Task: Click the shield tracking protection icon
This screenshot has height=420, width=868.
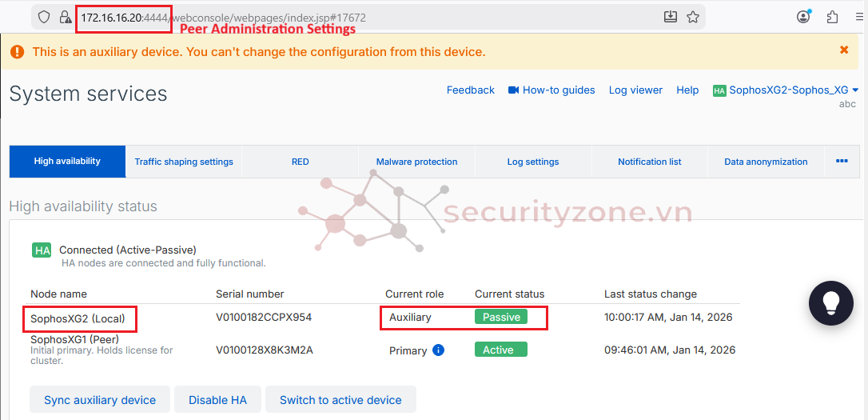Action: (44, 17)
